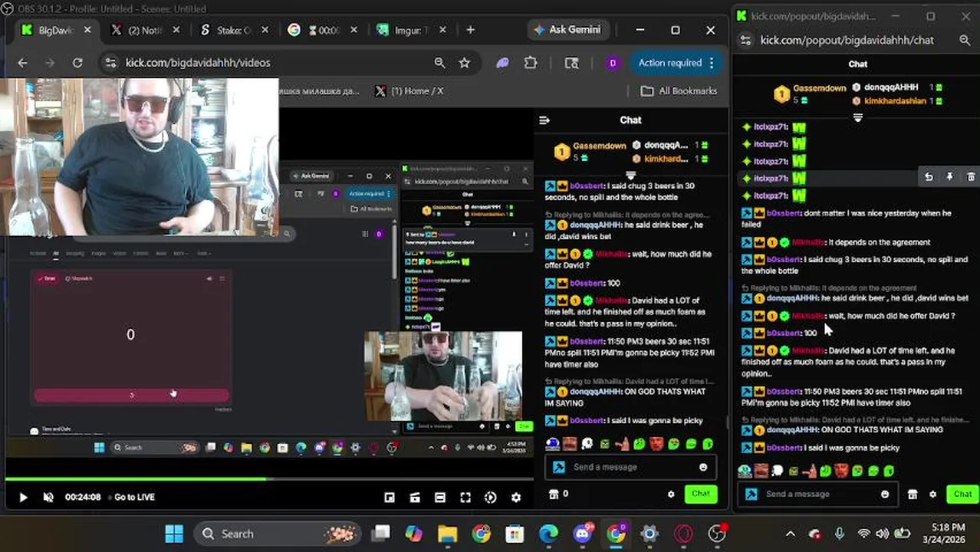Click the Action required button
Image resolution: width=980 pixels, height=552 pixels.
click(676, 63)
